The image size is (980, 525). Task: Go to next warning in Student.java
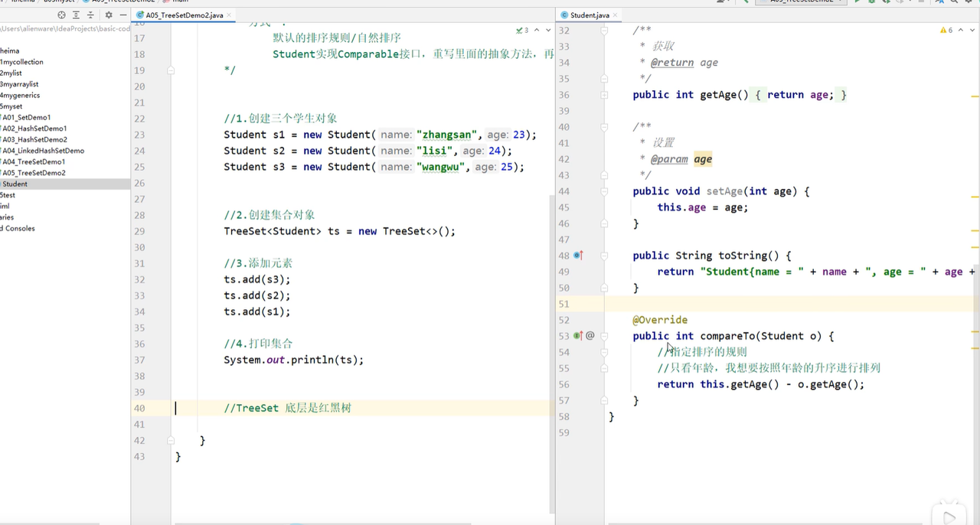(x=972, y=30)
